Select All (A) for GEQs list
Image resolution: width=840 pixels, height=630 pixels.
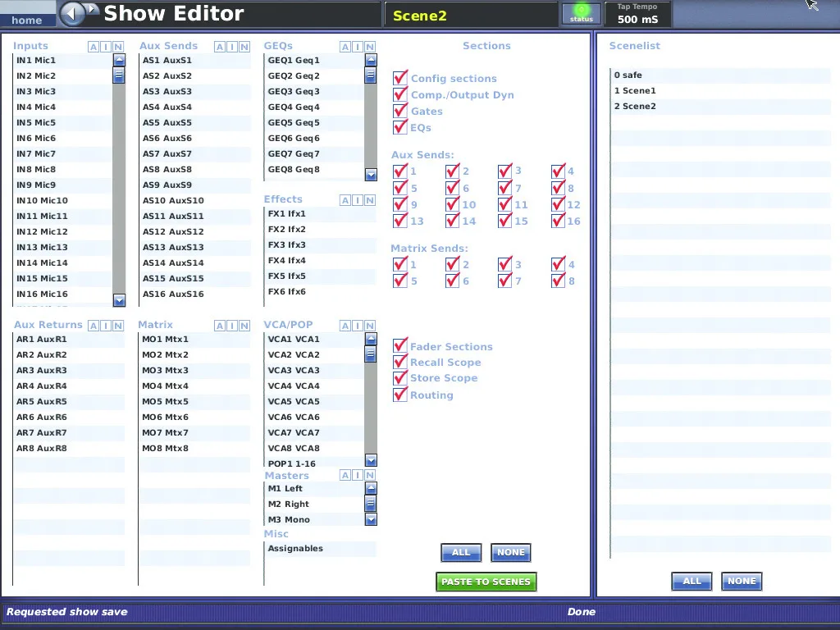(345, 47)
